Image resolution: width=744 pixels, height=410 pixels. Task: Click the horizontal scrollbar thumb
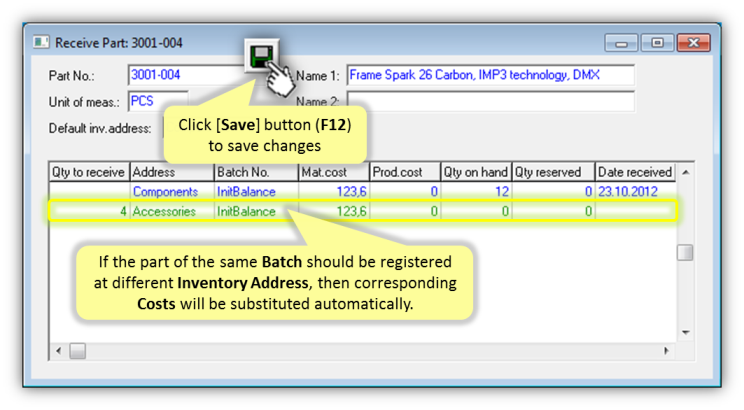tap(78, 351)
